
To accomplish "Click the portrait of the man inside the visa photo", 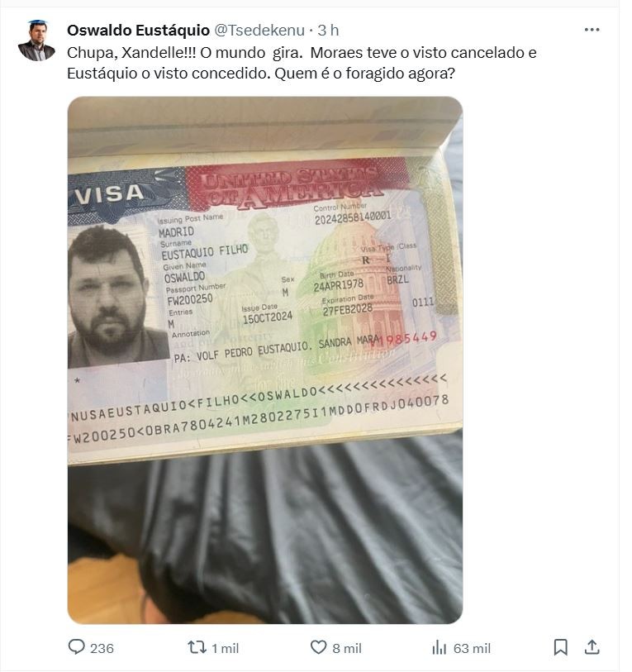I will point(116,297).
